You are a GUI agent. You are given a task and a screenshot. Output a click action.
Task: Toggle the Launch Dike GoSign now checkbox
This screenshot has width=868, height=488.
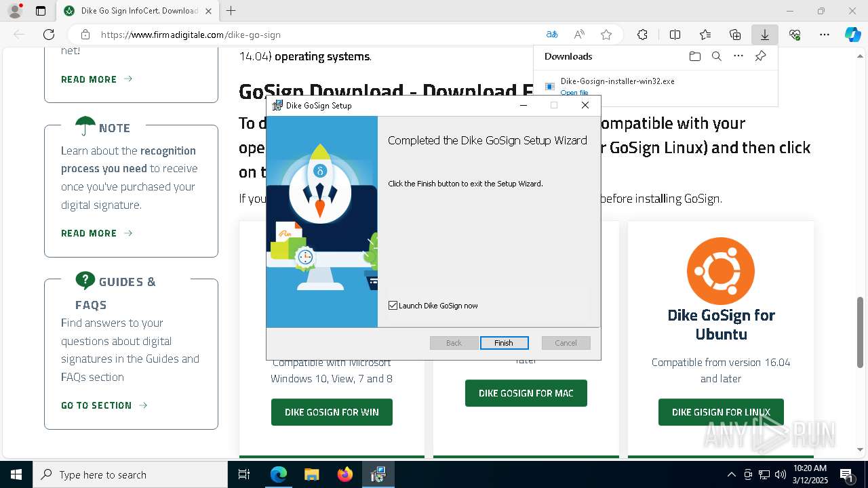click(393, 306)
